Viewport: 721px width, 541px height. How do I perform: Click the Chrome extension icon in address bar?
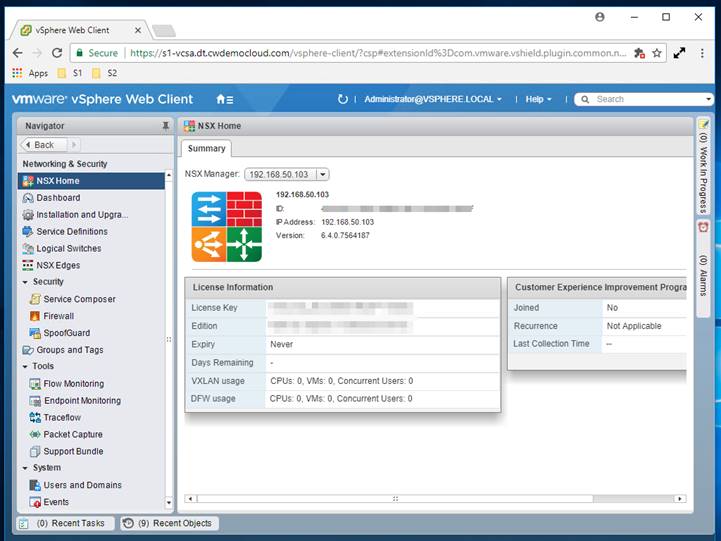tap(639, 53)
